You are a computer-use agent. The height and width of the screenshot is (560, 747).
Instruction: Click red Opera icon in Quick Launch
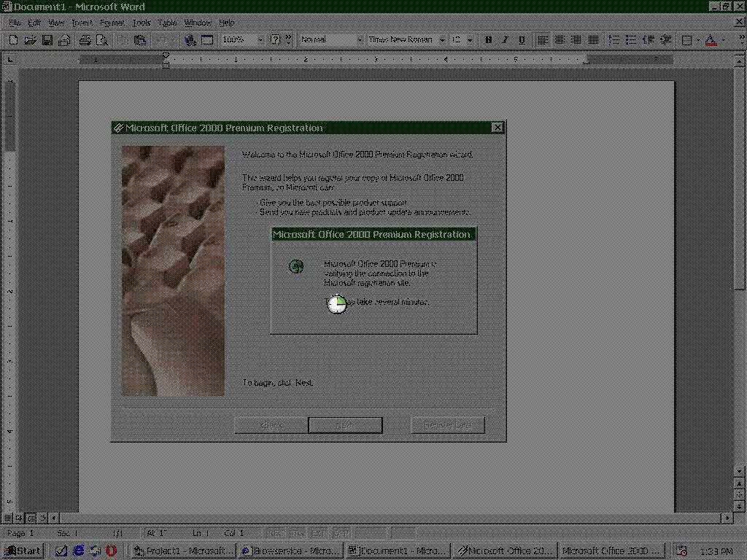[x=111, y=551]
